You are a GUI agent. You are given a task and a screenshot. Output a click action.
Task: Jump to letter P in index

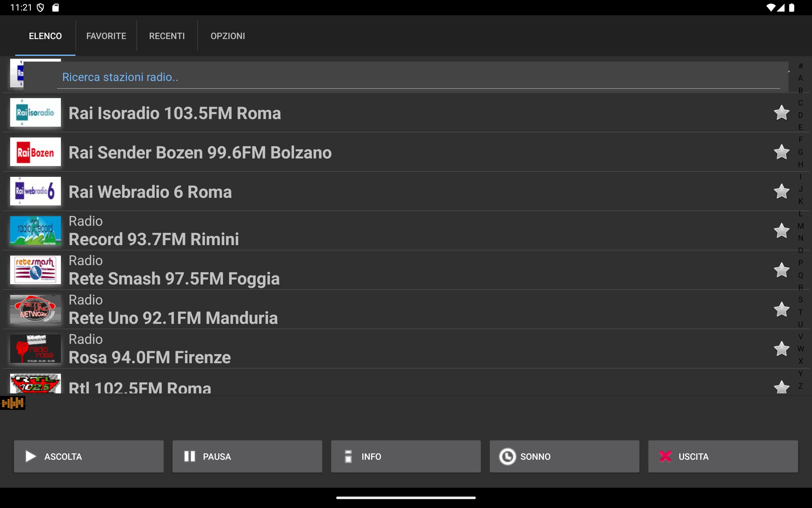[801, 263]
